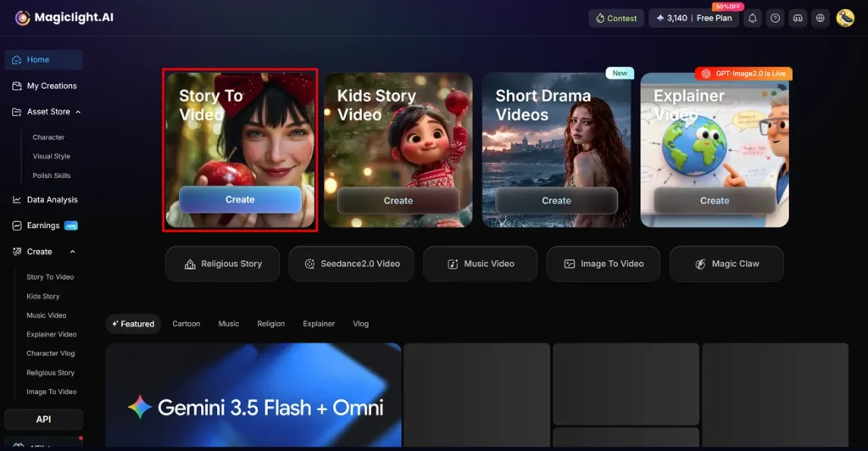The height and width of the screenshot is (451, 868).
Task: Open Earnings in sidebar
Action: point(44,225)
